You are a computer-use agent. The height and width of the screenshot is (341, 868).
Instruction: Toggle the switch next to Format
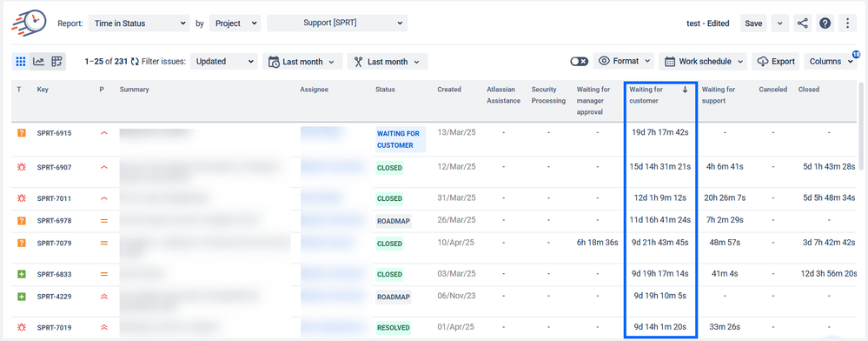(579, 62)
